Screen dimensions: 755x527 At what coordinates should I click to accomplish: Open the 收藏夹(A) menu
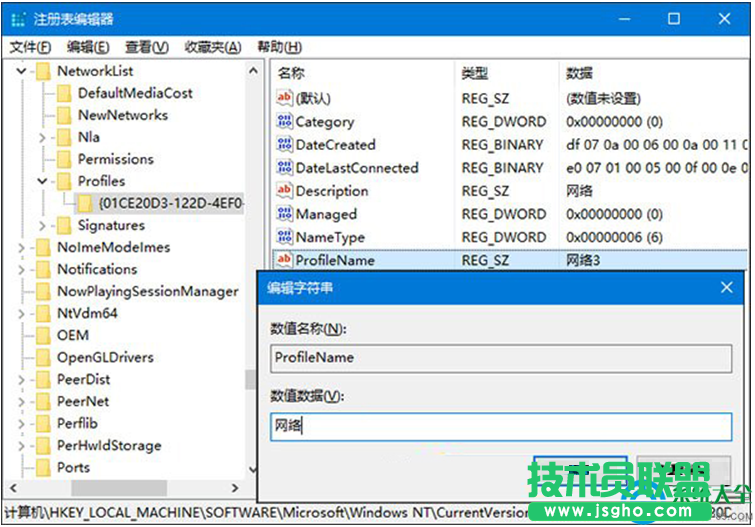212,47
